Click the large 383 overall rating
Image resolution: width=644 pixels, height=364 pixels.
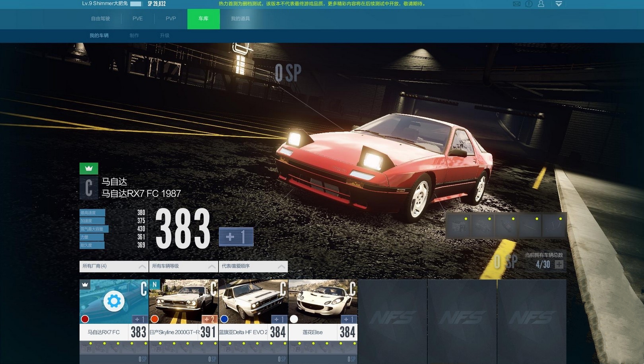coord(183,229)
